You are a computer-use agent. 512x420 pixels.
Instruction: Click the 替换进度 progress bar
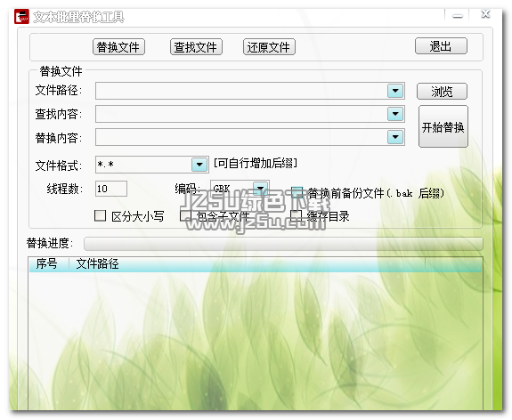[x=283, y=244]
